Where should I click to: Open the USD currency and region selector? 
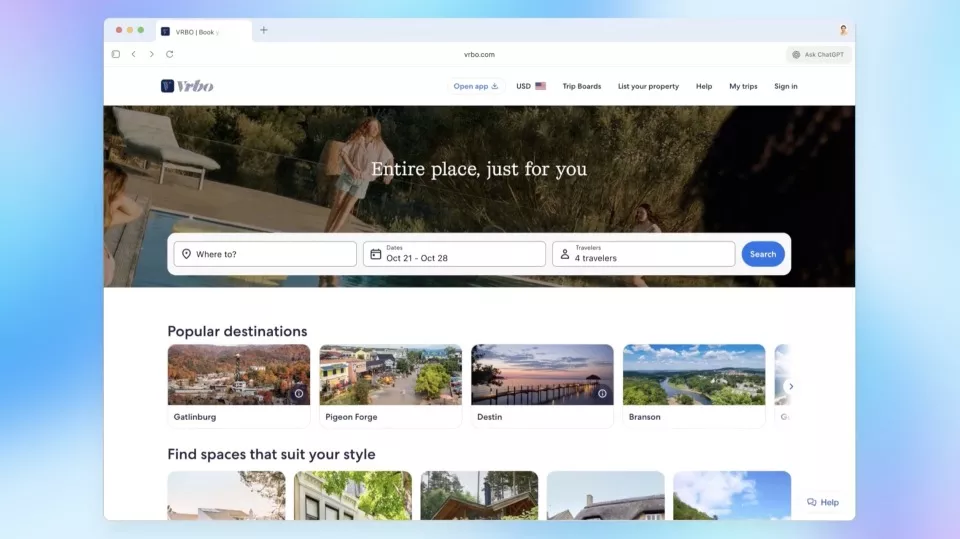[x=531, y=86]
